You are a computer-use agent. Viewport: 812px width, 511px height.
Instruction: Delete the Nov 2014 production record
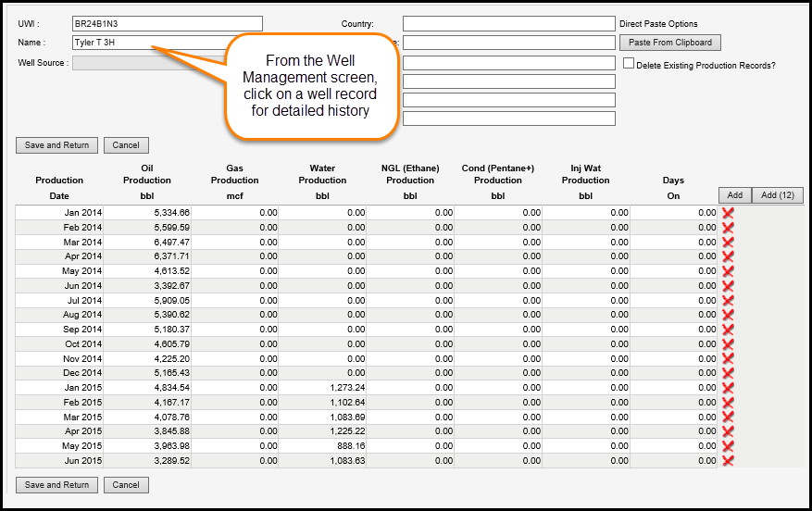tap(728, 358)
